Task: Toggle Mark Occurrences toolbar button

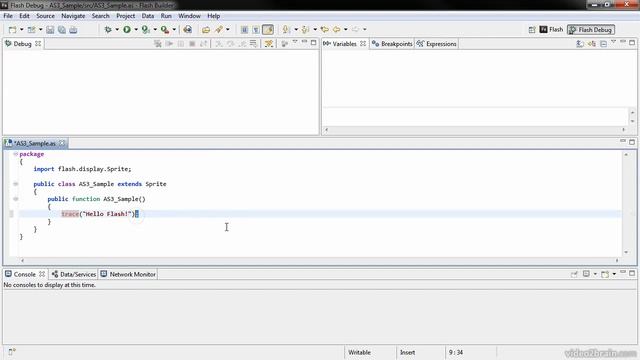Action: (244, 29)
